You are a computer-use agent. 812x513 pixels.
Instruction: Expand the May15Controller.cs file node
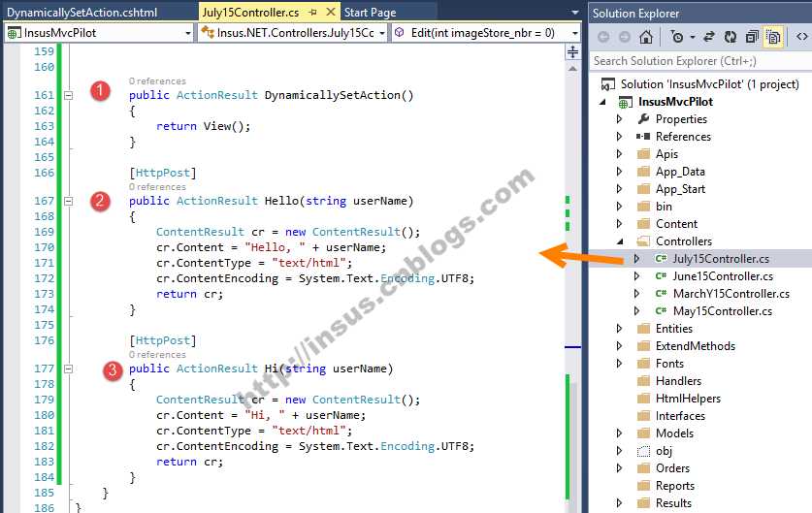(x=637, y=311)
